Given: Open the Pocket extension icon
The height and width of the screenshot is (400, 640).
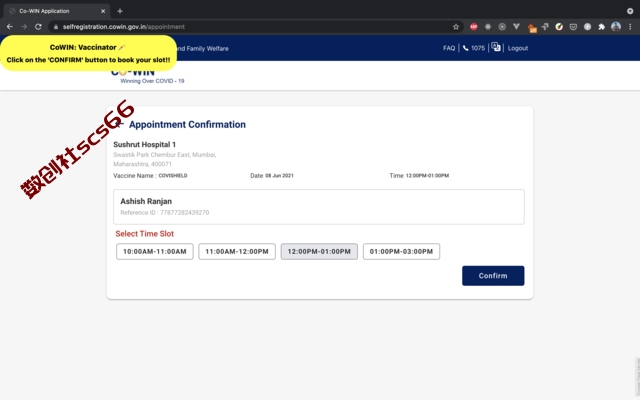Looking at the screenshot, I should [573, 27].
